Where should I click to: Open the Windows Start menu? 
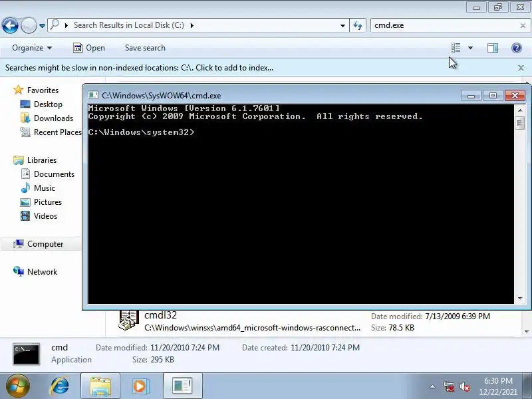click(17, 386)
